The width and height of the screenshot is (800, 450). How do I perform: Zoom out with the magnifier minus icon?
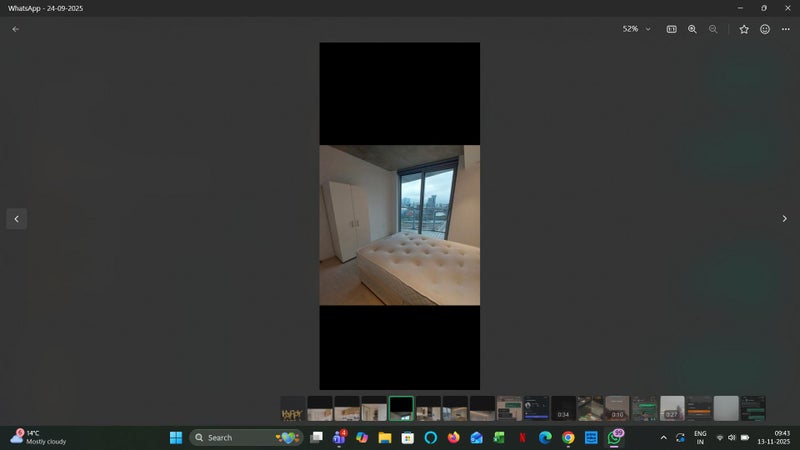pyautogui.click(x=713, y=29)
